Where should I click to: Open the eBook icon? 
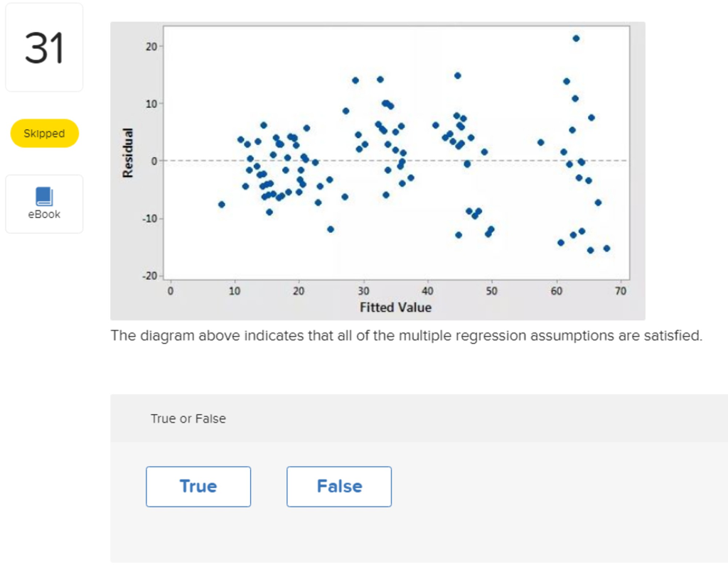click(x=44, y=196)
